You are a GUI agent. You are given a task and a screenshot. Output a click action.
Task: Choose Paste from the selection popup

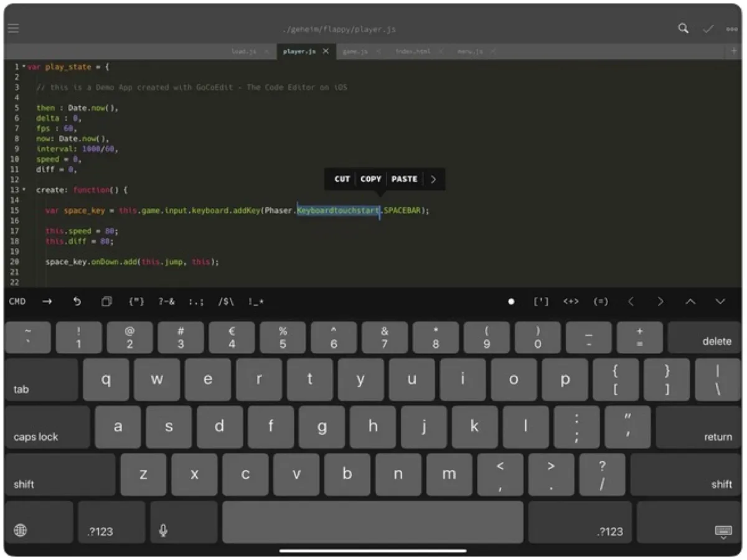click(x=404, y=179)
